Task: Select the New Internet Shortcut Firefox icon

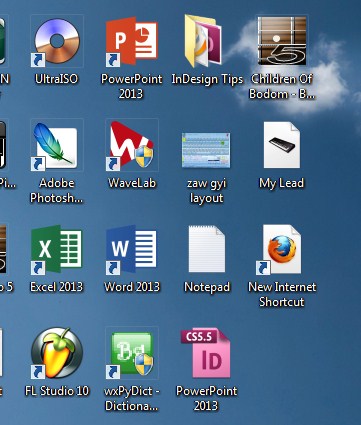Action: coord(280,249)
